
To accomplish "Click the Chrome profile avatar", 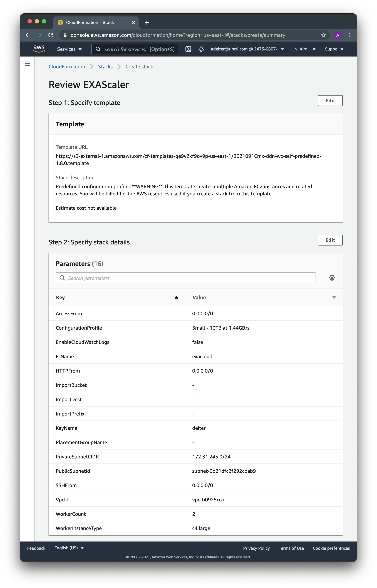I will 338,35.
